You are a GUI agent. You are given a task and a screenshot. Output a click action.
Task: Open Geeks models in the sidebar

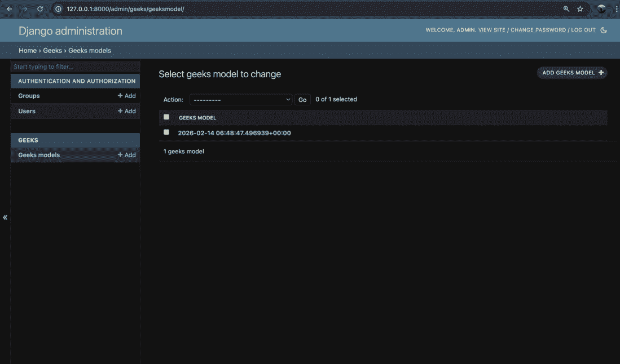[x=39, y=155]
